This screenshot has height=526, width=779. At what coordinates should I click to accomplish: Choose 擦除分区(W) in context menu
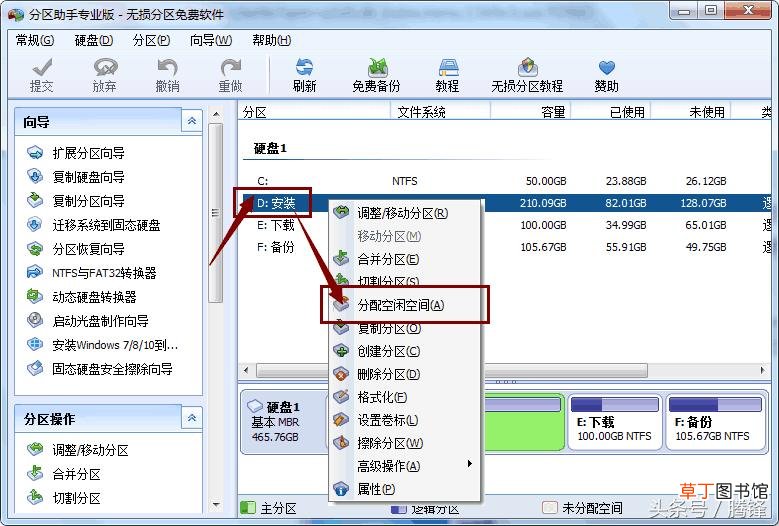405,443
